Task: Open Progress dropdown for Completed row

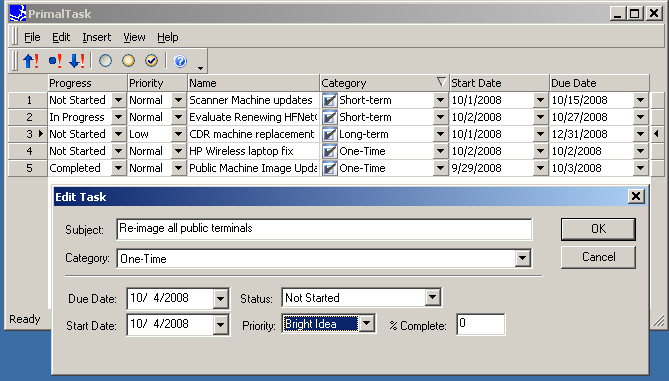Action: tap(118, 169)
